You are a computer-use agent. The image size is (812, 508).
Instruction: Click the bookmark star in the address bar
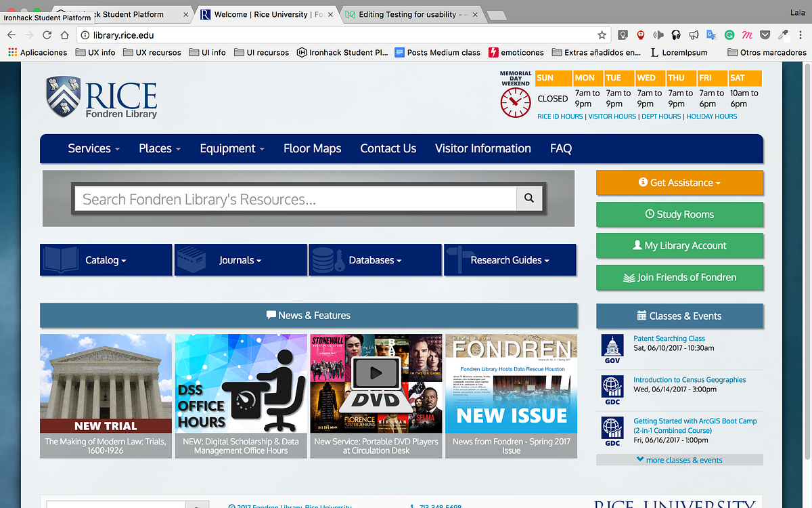click(602, 35)
